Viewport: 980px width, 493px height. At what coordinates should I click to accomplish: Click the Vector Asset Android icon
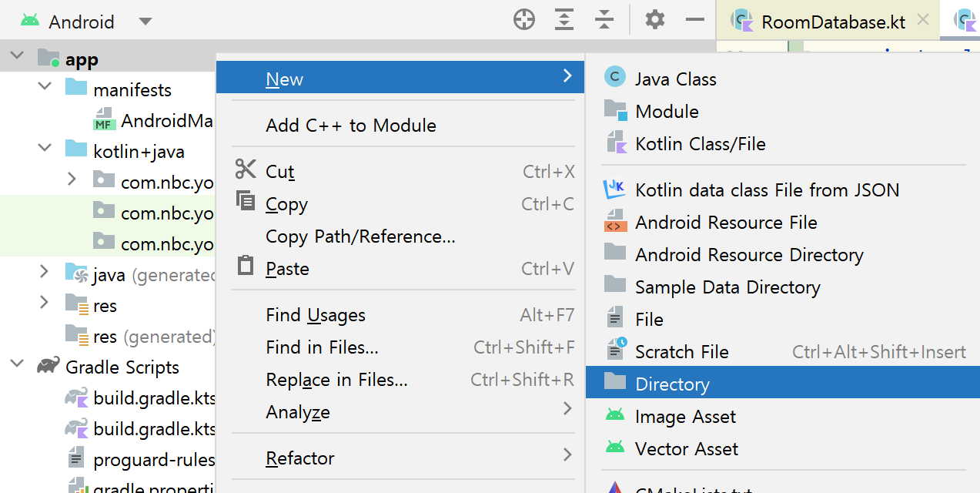[614, 448]
